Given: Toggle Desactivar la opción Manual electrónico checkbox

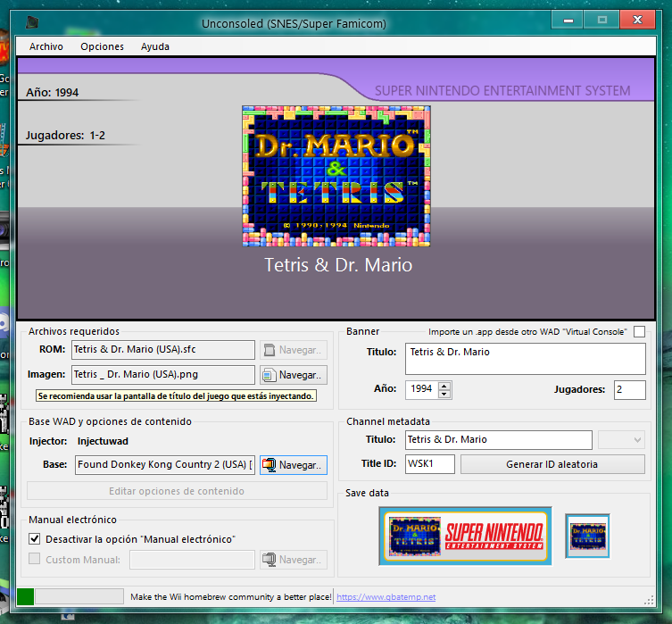Looking at the screenshot, I should (x=34, y=538).
